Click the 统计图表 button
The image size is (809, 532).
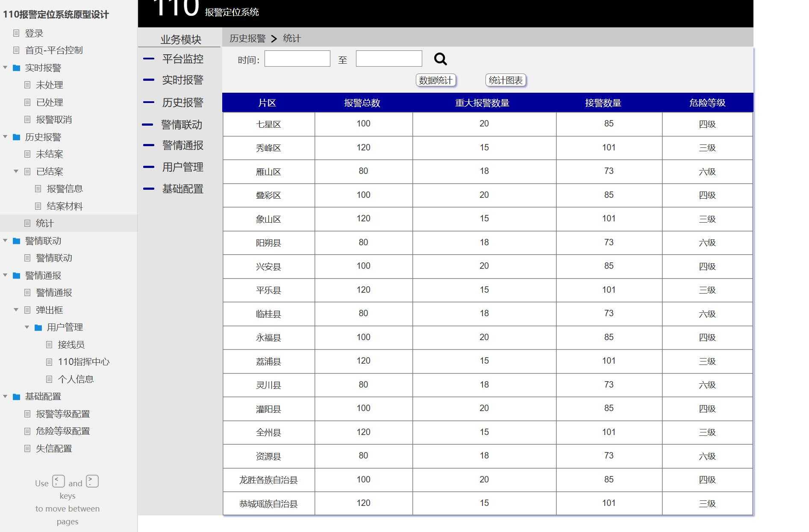click(x=506, y=80)
